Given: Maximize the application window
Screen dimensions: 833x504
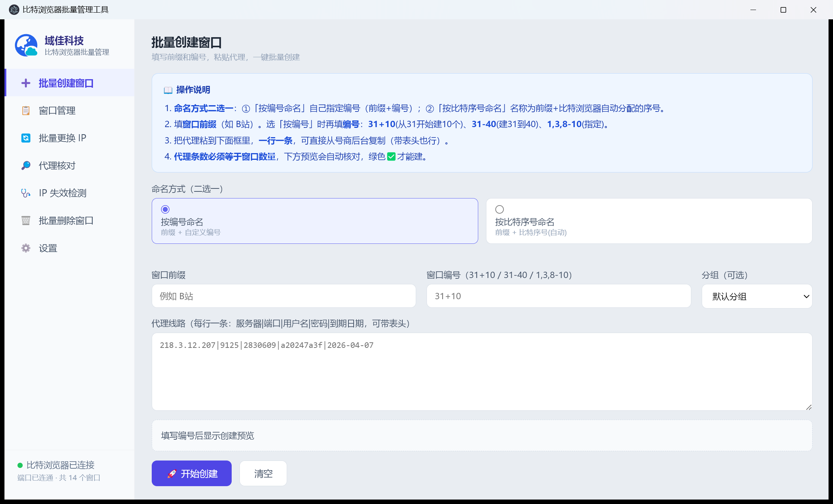Looking at the screenshot, I should tap(783, 10).
